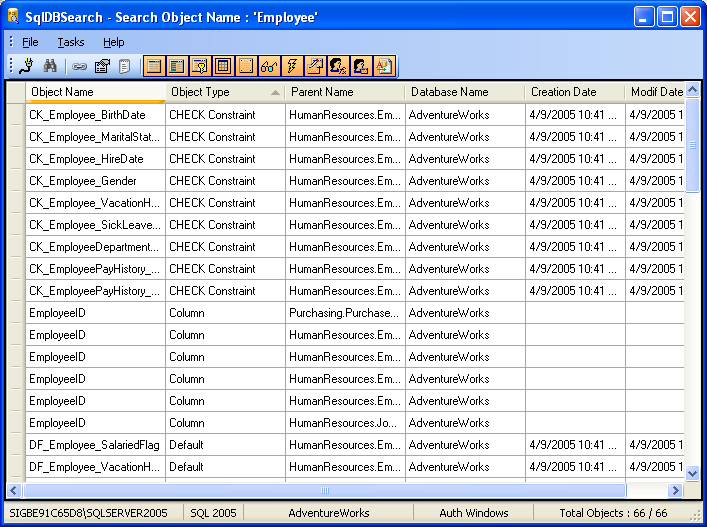
Task: Toggle the last filter icon with letter A
Action: pos(384,66)
